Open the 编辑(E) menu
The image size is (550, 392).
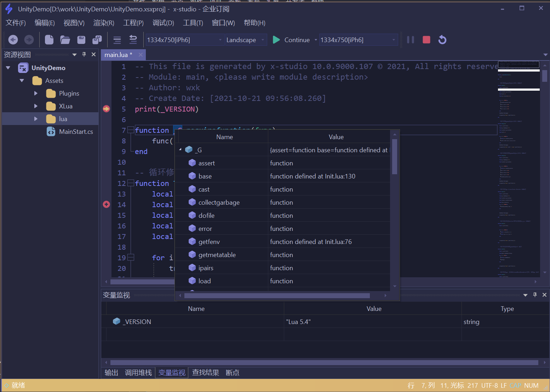pyautogui.click(x=45, y=23)
